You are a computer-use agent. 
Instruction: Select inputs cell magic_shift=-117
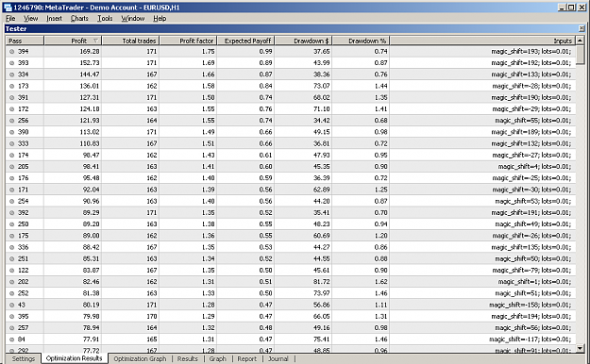click(x=530, y=339)
